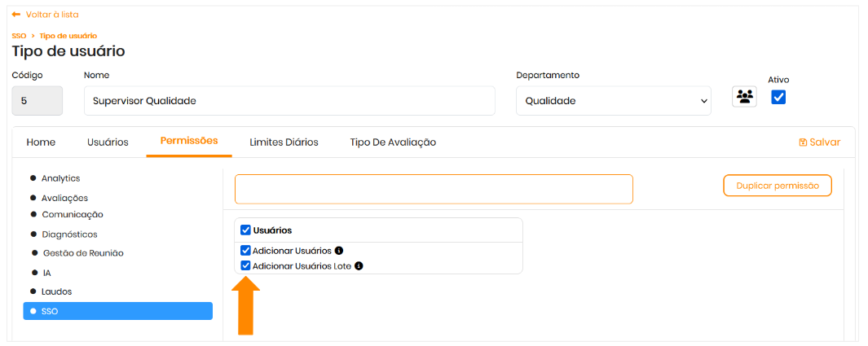Choose Gestão de Reunião category
Viewport: 868px width, 346px height.
pyautogui.click(x=82, y=253)
